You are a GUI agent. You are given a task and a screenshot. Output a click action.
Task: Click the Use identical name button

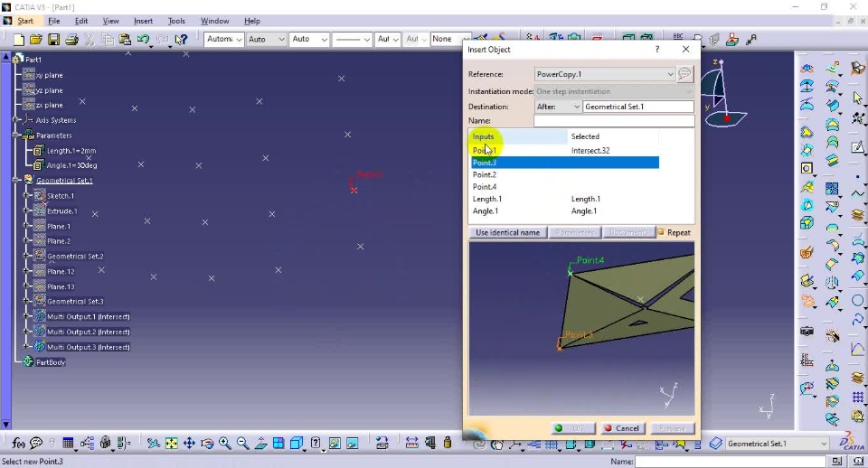[507, 232]
